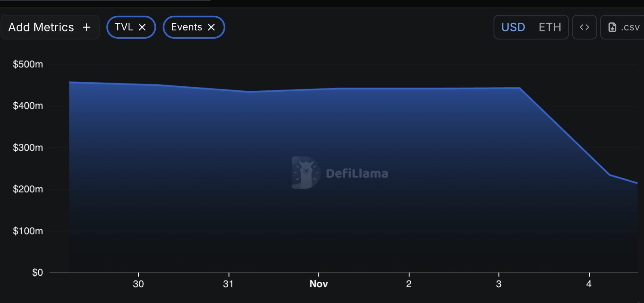
Task: Toggle off the Events overlay pill
Action: pos(193,27)
